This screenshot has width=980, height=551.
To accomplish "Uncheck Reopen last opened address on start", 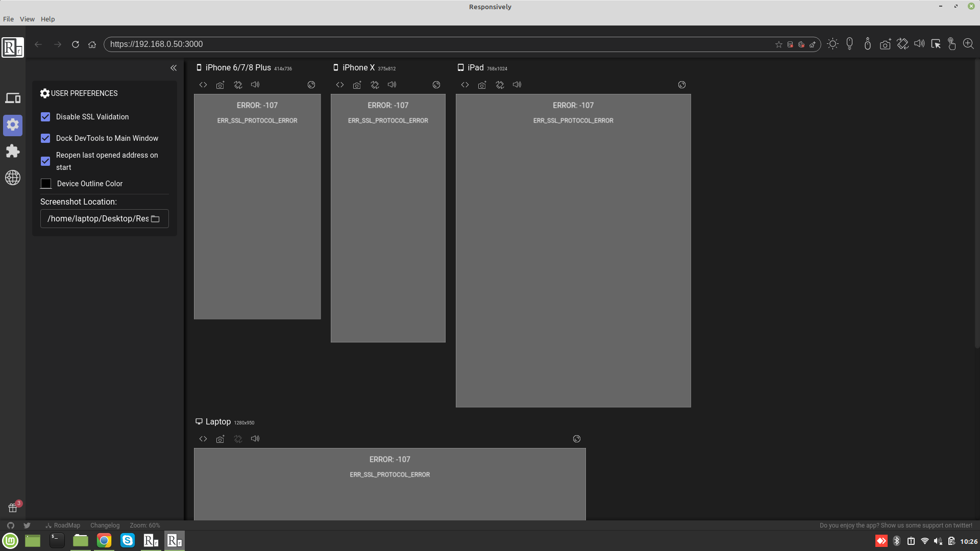I will tap(45, 161).
